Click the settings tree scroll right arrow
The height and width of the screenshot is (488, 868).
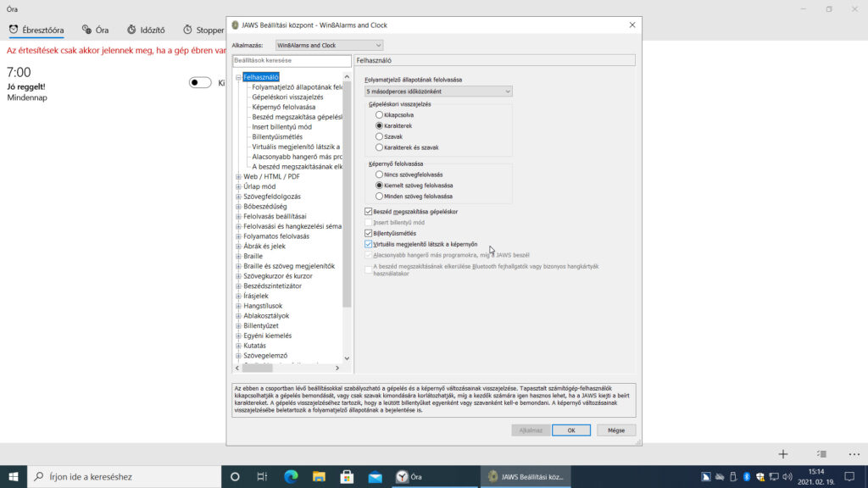pyautogui.click(x=337, y=368)
